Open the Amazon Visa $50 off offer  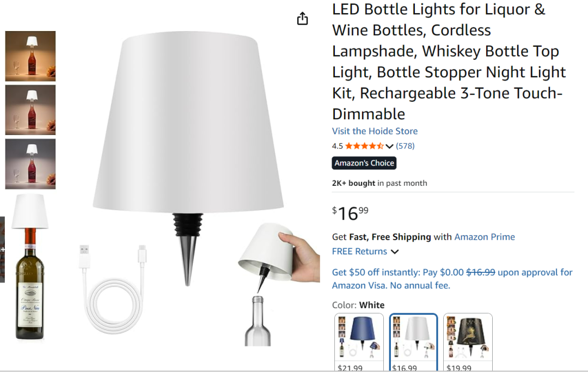pos(452,278)
